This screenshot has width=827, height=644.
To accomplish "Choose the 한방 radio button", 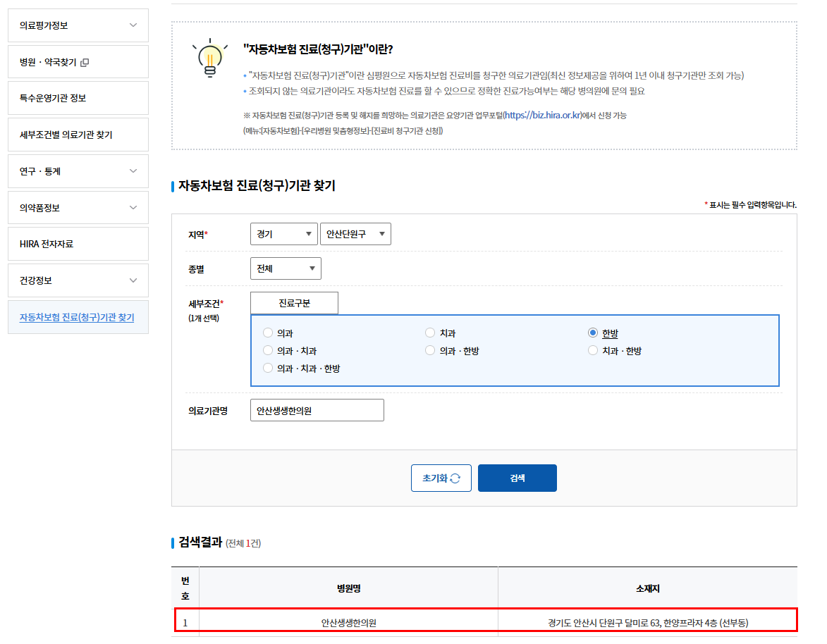I will 593,333.
